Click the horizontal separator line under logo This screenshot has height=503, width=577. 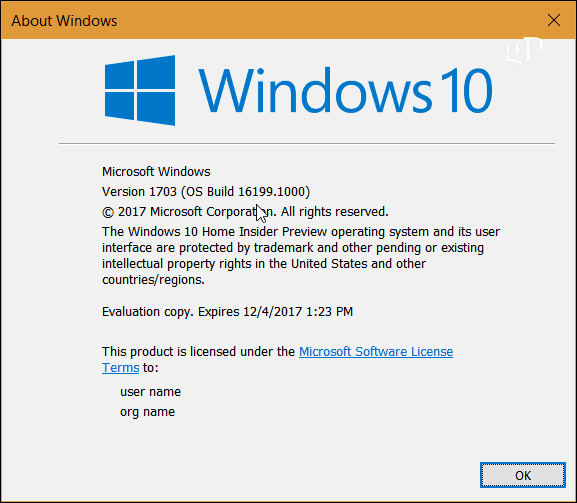(x=307, y=144)
